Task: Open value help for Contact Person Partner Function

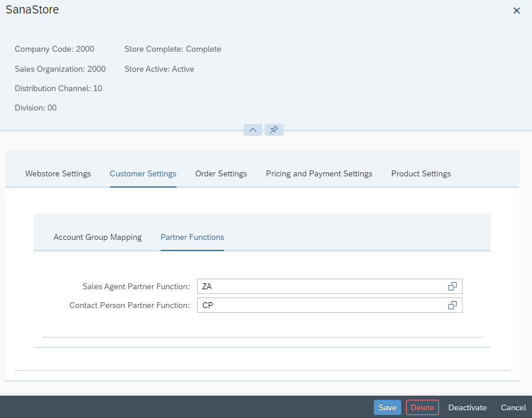Action: 453,305
